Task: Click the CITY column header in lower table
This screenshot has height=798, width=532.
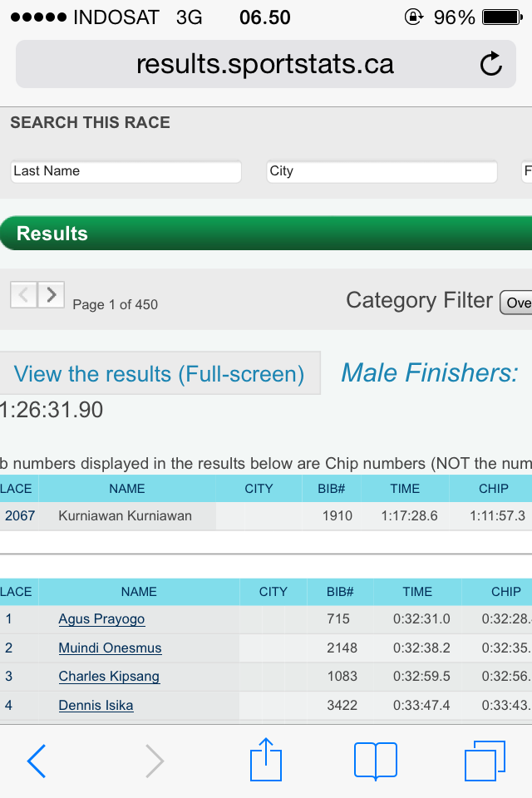Action: click(273, 591)
